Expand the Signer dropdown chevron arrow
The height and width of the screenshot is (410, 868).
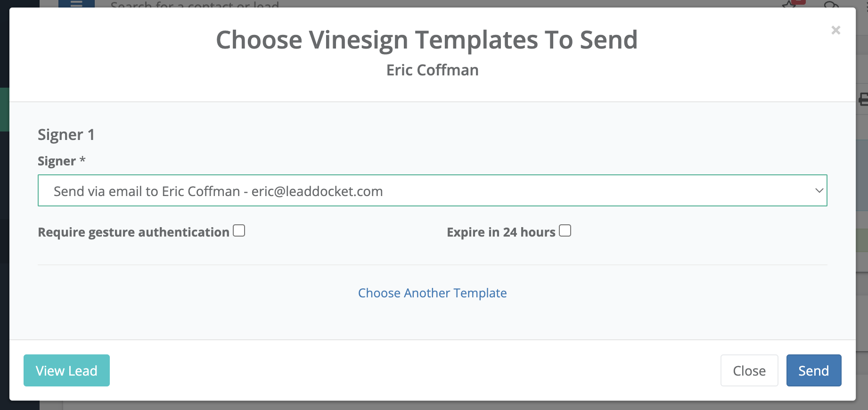(x=819, y=190)
